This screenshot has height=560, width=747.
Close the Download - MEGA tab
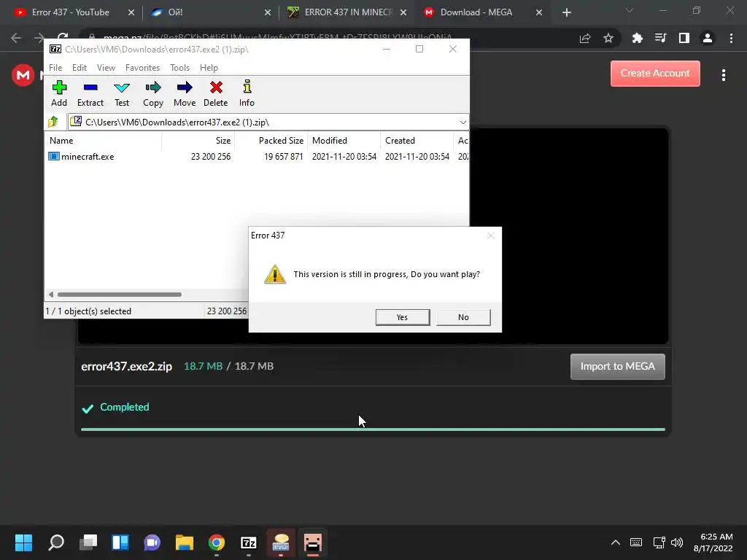click(x=539, y=12)
